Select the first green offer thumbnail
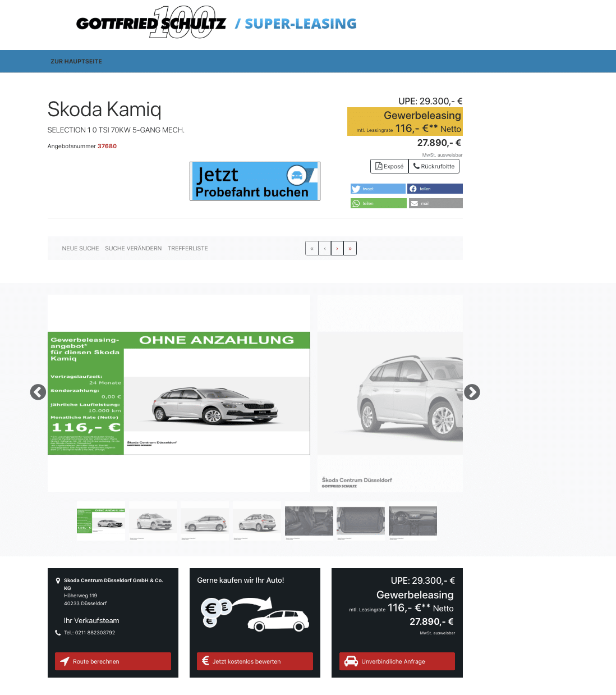The image size is (616, 695). coord(101,521)
